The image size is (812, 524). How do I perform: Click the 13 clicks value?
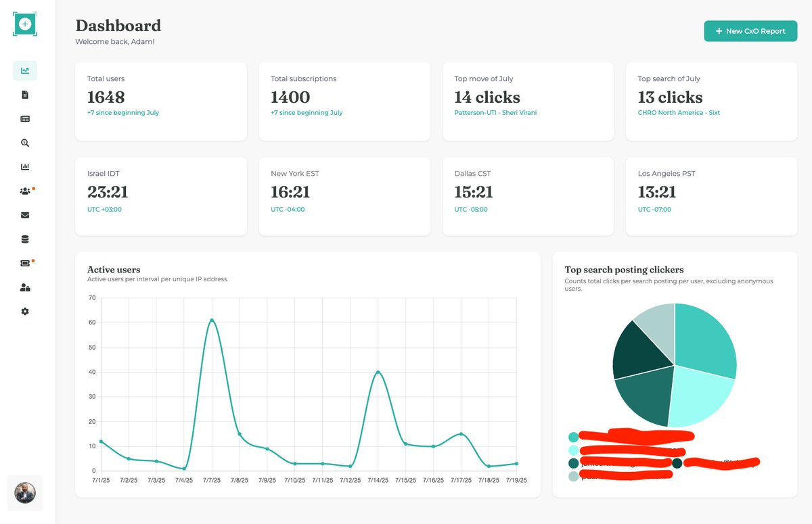671,97
